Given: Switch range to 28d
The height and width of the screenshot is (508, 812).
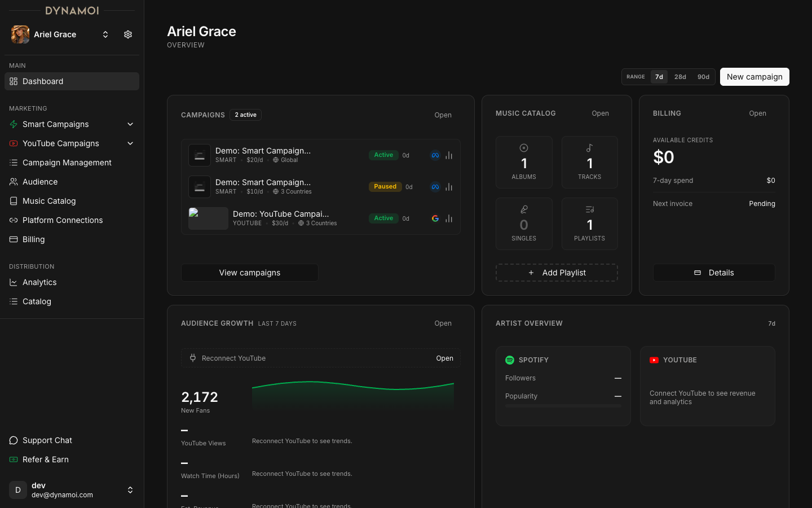Looking at the screenshot, I should click(x=680, y=77).
